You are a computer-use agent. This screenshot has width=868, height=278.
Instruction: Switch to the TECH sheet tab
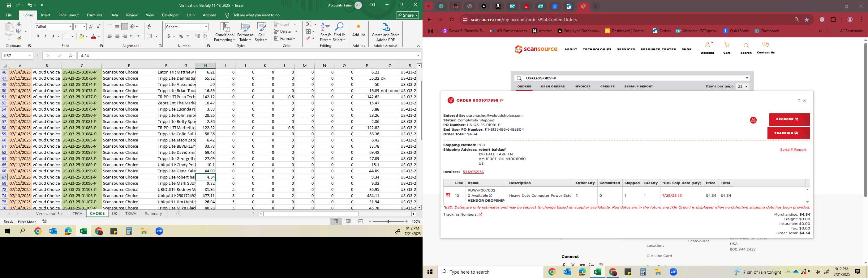(77, 214)
